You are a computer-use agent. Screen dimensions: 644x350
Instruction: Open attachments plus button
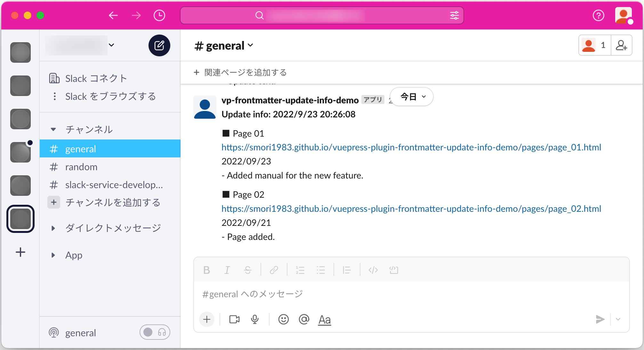point(207,319)
